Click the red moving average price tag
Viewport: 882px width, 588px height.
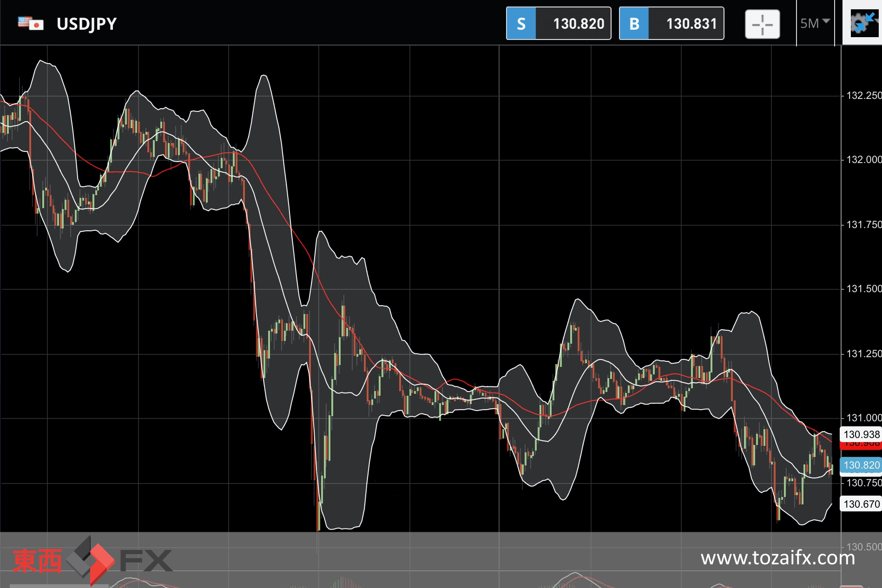(861, 445)
